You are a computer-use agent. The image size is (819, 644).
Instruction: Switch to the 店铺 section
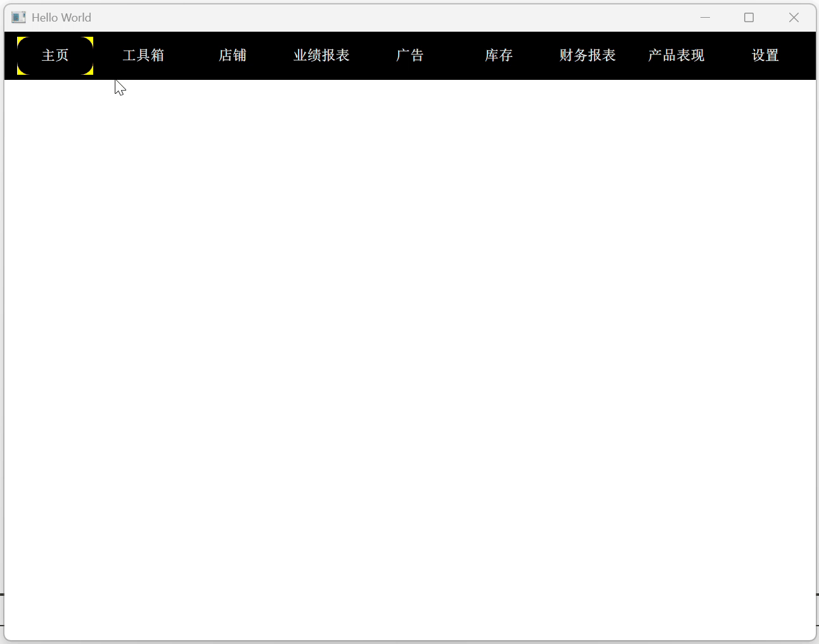(233, 56)
